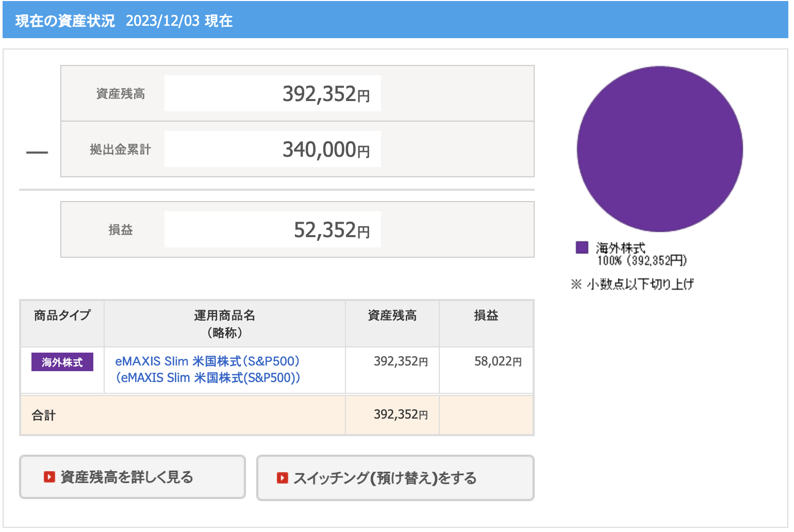
Task: Open 資産残高を詳しく見る button
Action: click(x=132, y=477)
